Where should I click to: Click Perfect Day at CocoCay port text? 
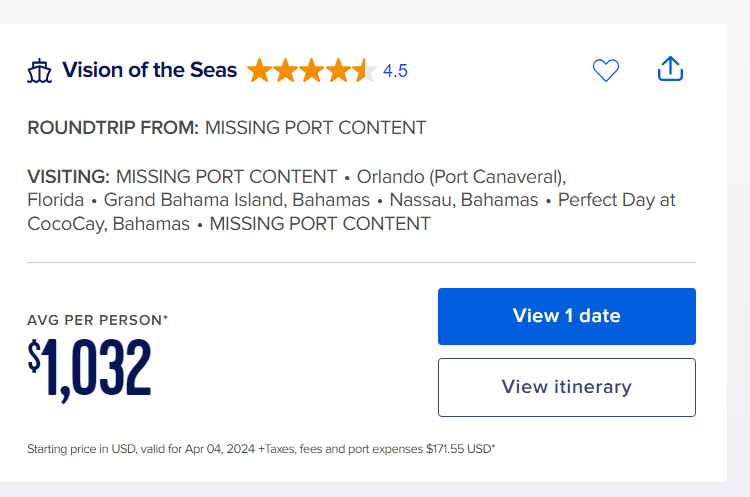[x=352, y=212]
